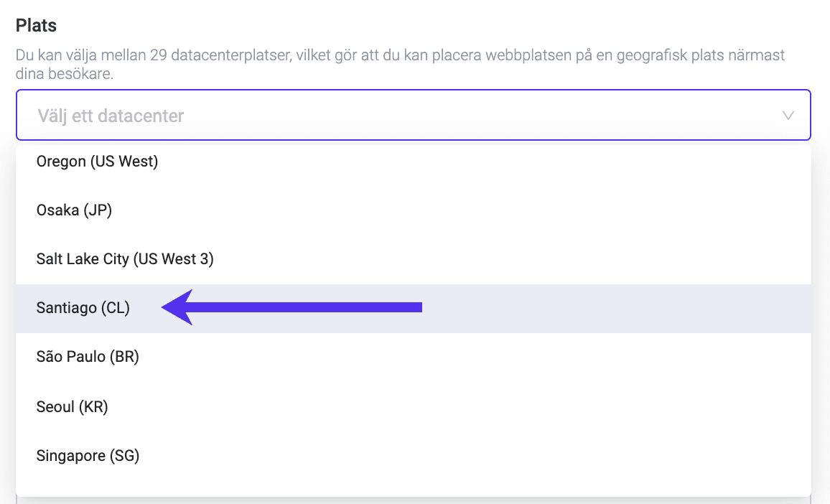Select Seoul (KR) location
The image size is (830, 504).
click(72, 407)
